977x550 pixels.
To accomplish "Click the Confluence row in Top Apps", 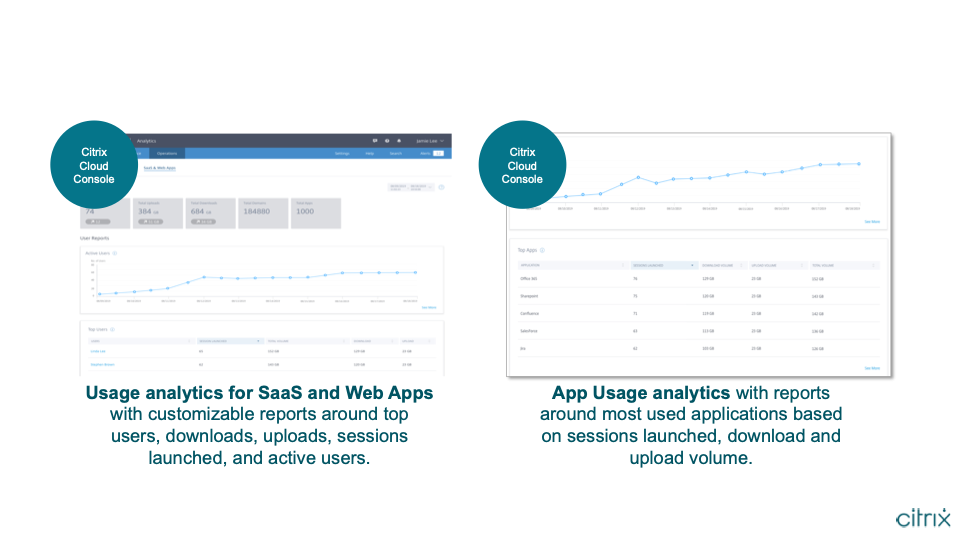I will tap(698, 314).
